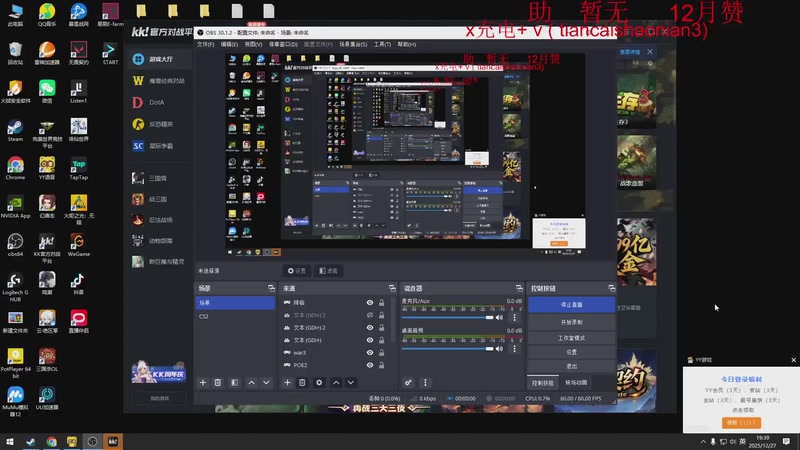800x450 pixels.
Task: Pop out the controls (控制按钮) dock panel
Action: pos(611,289)
